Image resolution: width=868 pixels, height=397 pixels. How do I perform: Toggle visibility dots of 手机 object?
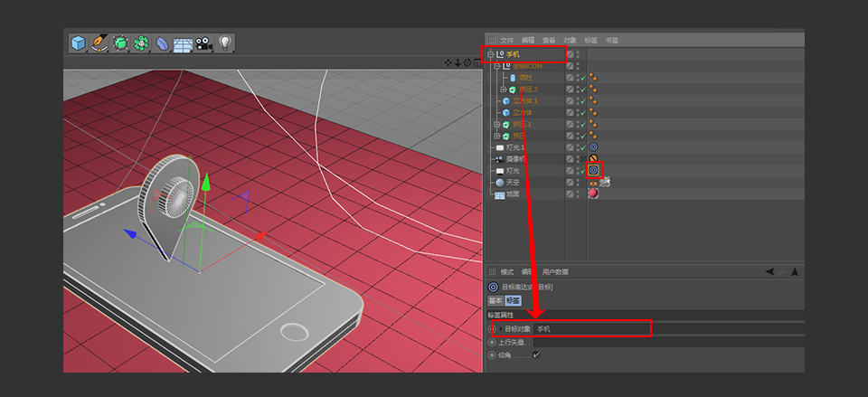[x=578, y=55]
